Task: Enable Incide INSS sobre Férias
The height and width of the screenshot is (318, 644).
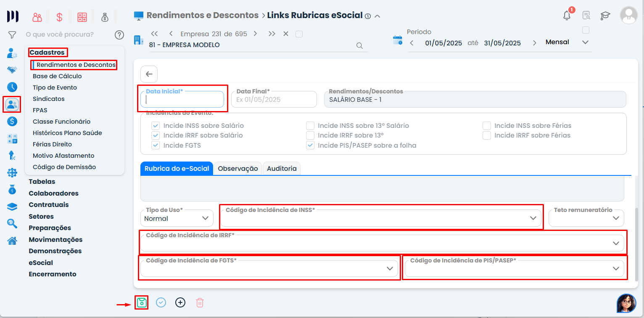Action: coord(487,126)
